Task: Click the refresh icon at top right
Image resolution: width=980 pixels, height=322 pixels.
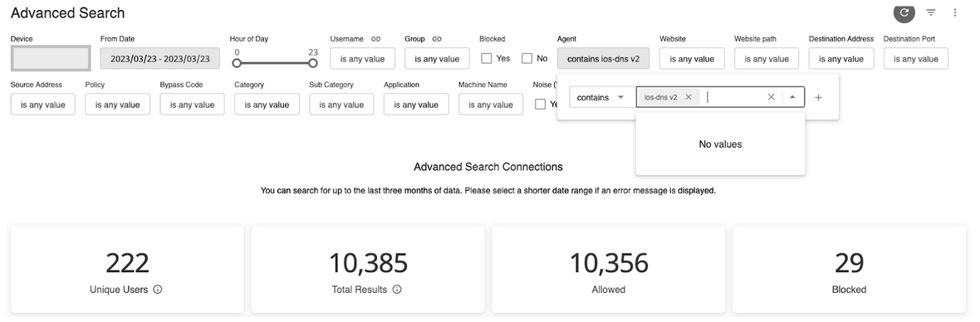Action: tap(904, 12)
